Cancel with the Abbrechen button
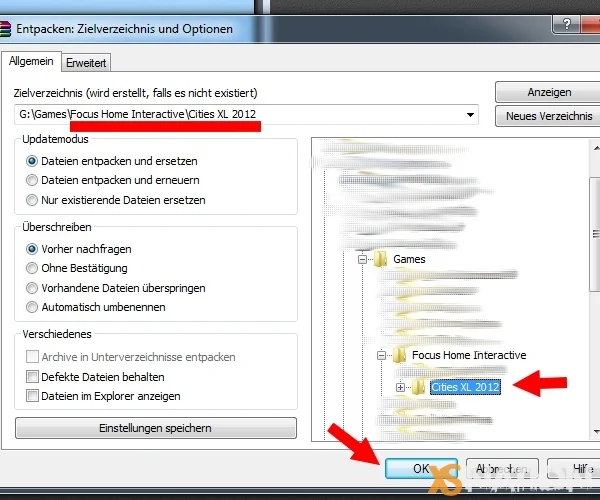Screen dimensions: 600x500 (x=502, y=469)
